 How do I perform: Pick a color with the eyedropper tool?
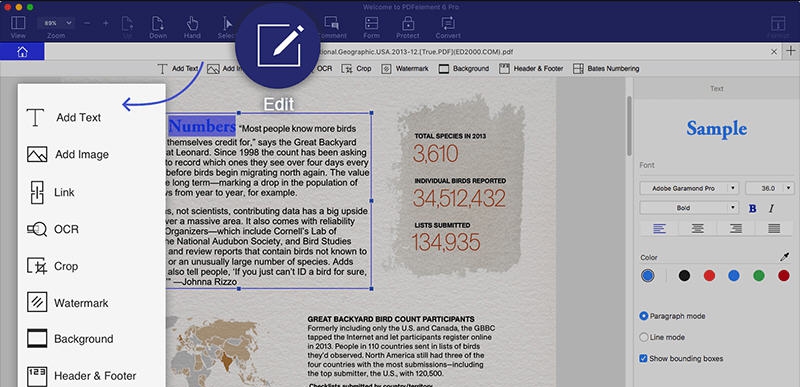click(785, 257)
